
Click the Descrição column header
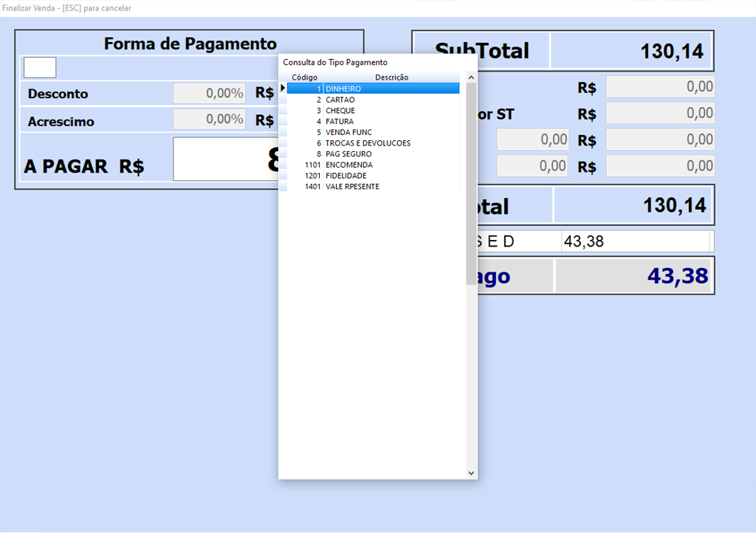pos(391,78)
